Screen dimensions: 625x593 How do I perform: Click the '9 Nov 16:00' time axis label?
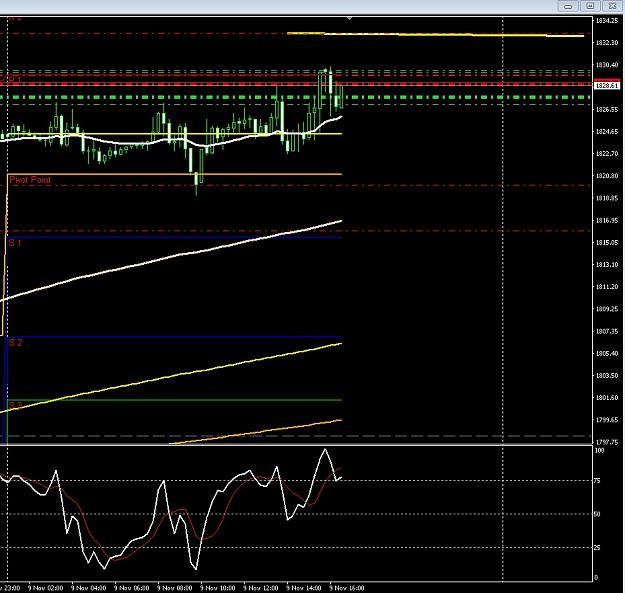click(x=347, y=588)
